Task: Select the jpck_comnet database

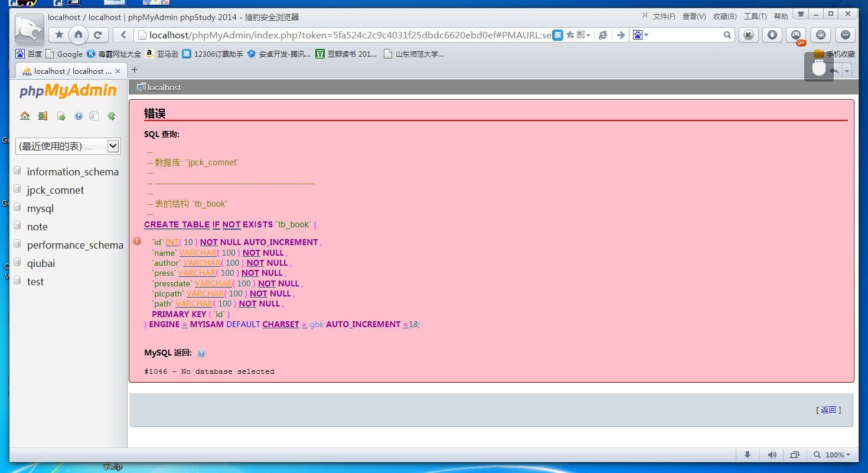Action: pyautogui.click(x=56, y=190)
